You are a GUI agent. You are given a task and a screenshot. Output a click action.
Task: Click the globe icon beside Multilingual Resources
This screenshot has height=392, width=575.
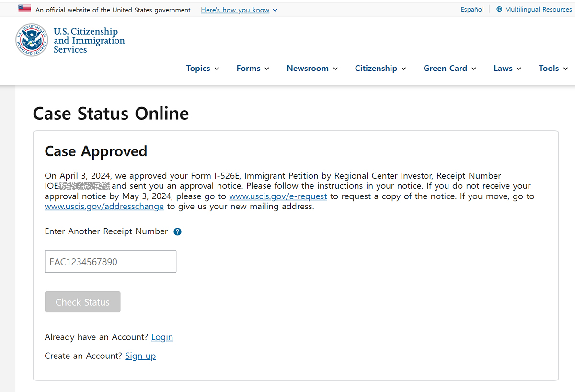[x=499, y=9]
